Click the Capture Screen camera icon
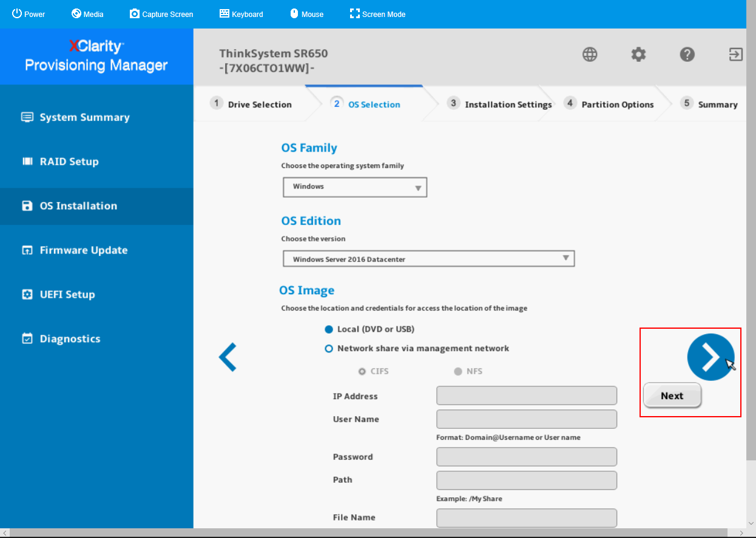The width and height of the screenshot is (756, 538). click(135, 14)
